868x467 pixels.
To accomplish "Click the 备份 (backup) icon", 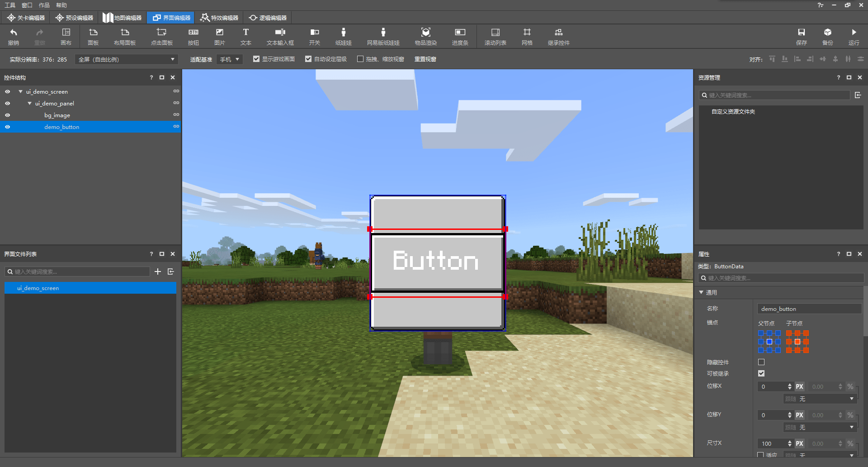I will pos(828,36).
